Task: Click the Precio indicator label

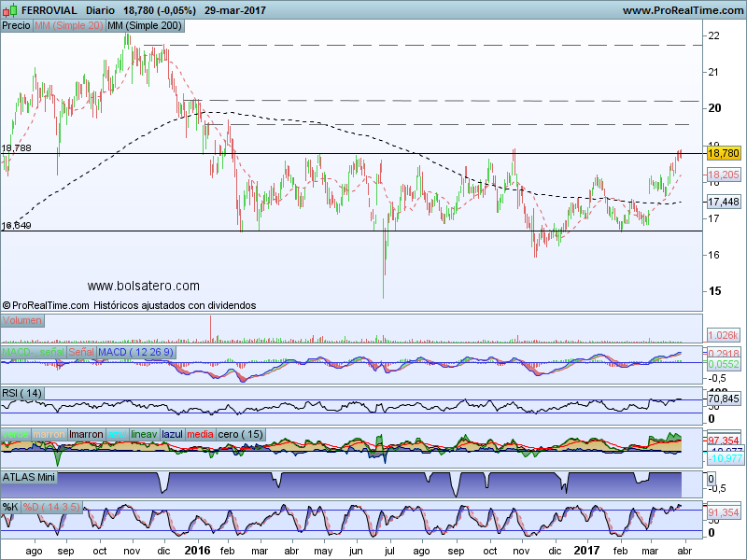Action: pyautogui.click(x=16, y=26)
